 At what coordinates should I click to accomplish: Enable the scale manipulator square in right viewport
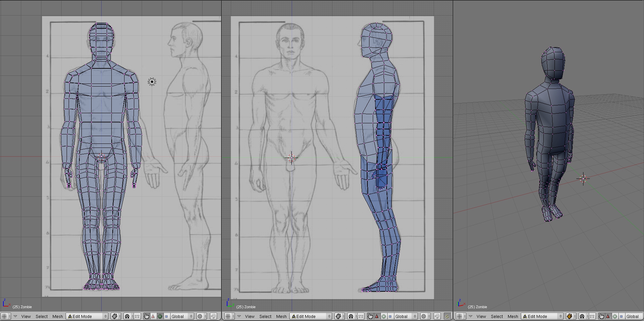(x=621, y=316)
